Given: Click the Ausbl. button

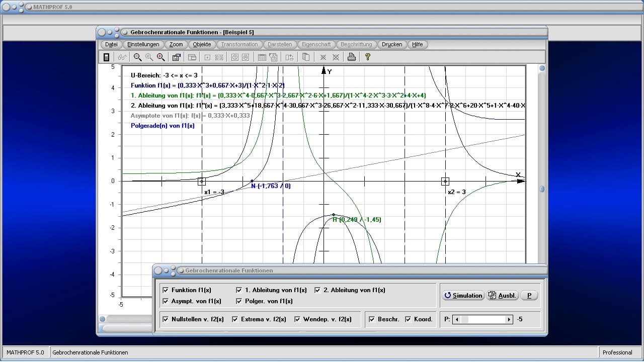Looking at the screenshot, I should pyautogui.click(x=502, y=296).
